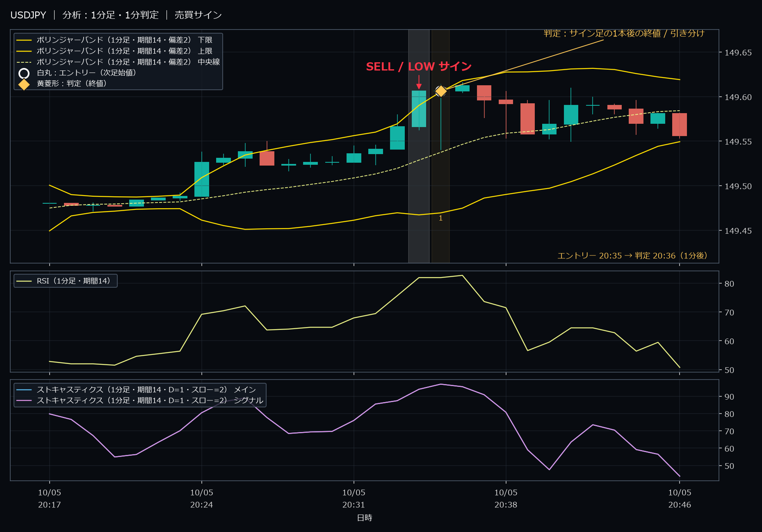Click the 日時 x-axis title
The image size is (762, 532).
[365, 518]
